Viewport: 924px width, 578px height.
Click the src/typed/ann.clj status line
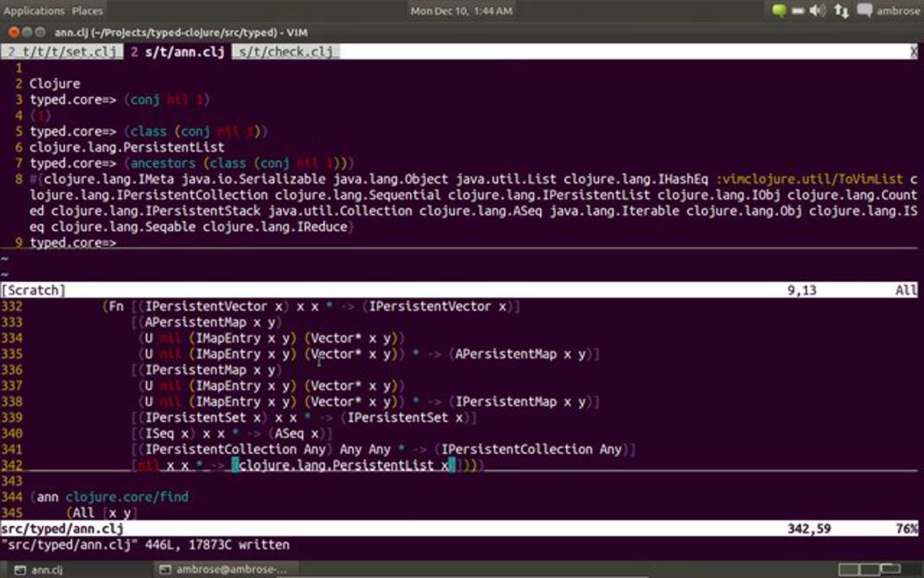pyautogui.click(x=459, y=529)
